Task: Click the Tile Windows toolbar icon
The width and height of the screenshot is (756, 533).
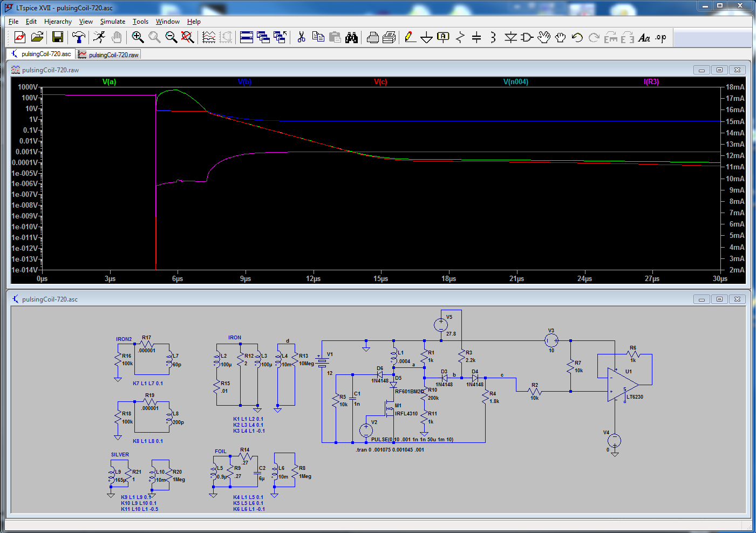Action: (x=247, y=37)
